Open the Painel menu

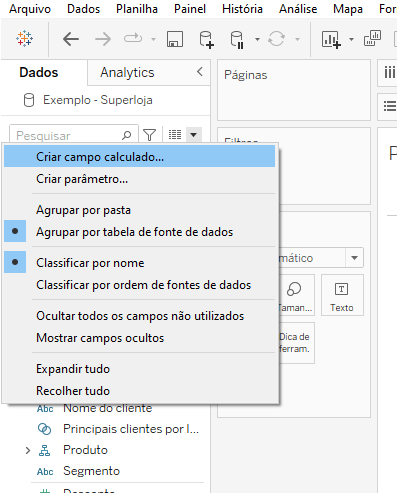[x=190, y=9]
